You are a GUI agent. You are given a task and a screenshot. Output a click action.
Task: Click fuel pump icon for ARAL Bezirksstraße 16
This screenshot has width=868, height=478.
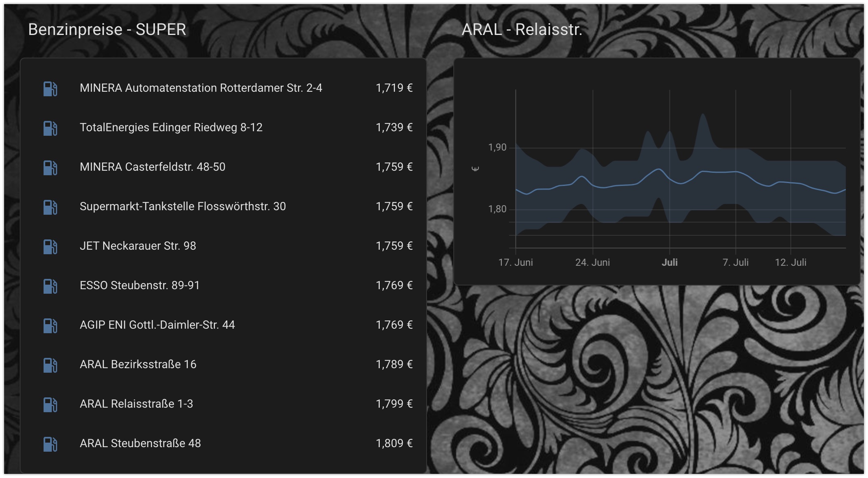(50, 365)
